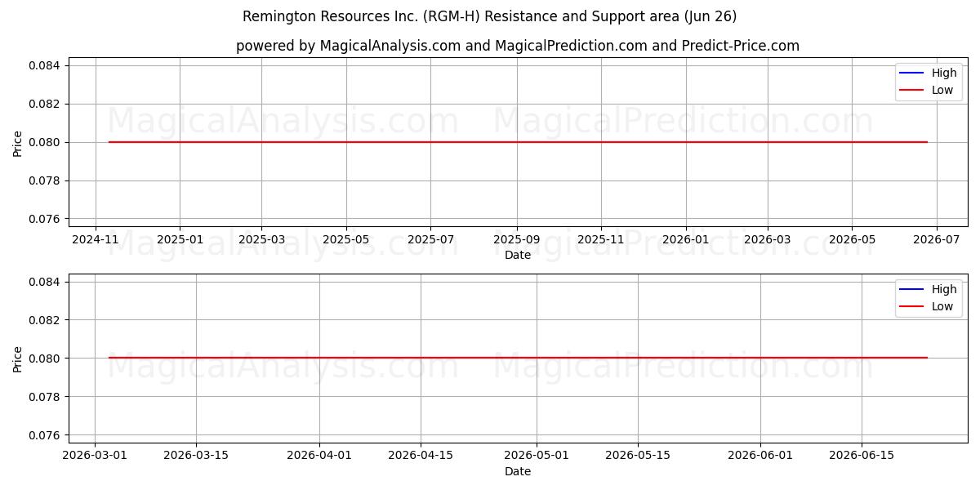980x490 pixels.
Task: Select the 2025-01 date tick label
Action: (x=180, y=241)
